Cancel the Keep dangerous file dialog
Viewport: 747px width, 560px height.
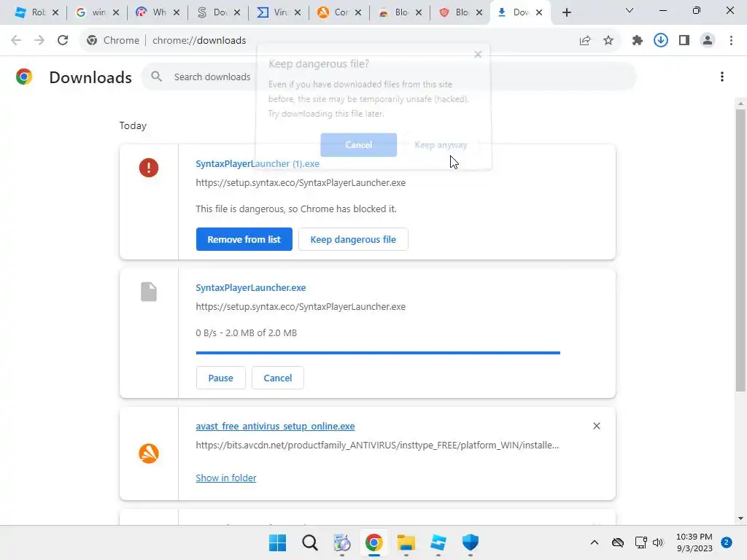359,145
